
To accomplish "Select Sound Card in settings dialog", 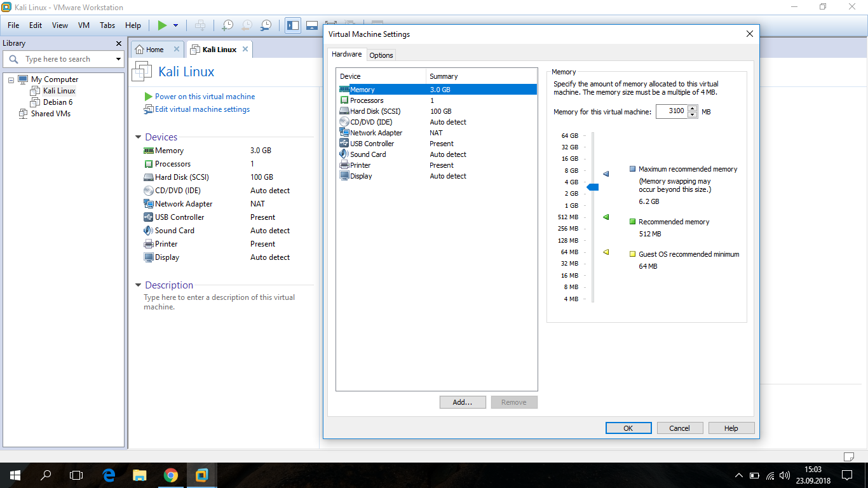I will tap(437, 154).
